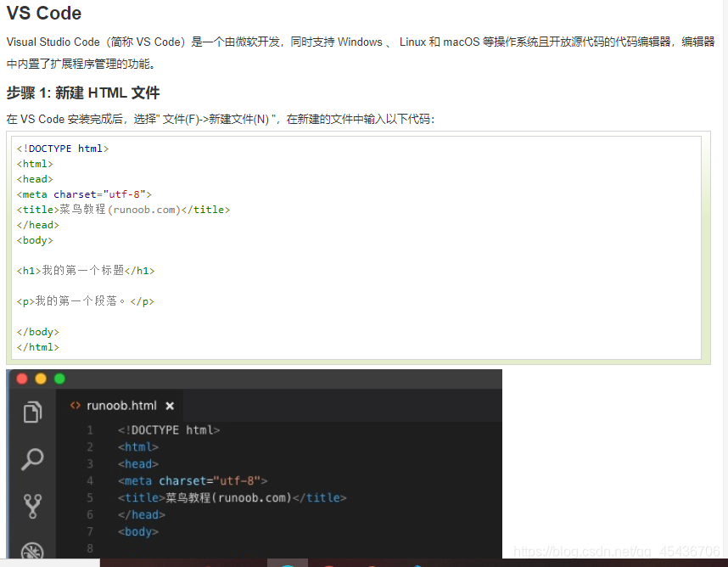Click the '<!DOCTYPE html>' line in light code block

[x=63, y=149]
